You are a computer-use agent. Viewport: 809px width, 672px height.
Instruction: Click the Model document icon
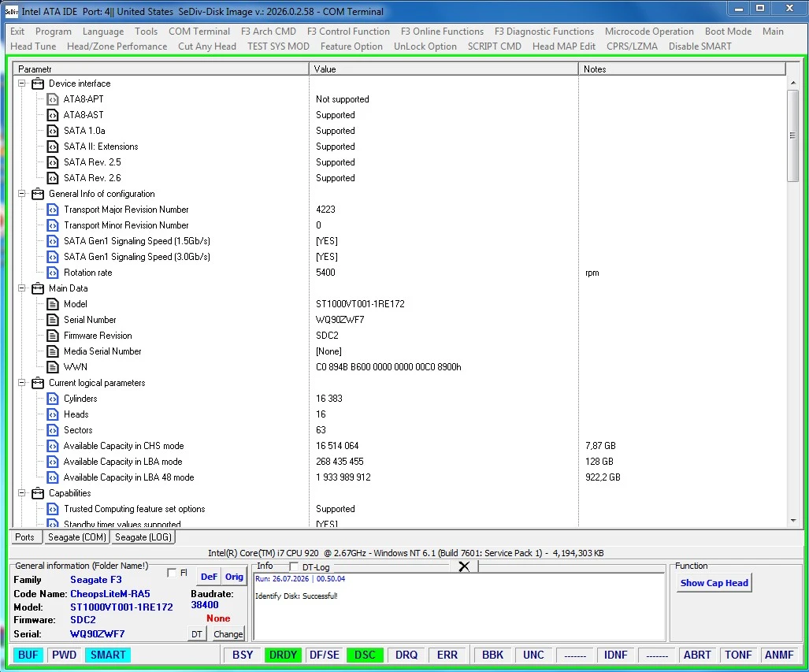(x=53, y=303)
